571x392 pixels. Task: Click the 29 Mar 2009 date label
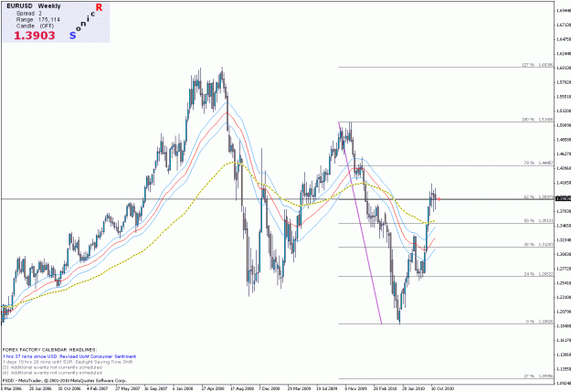coord(300,388)
